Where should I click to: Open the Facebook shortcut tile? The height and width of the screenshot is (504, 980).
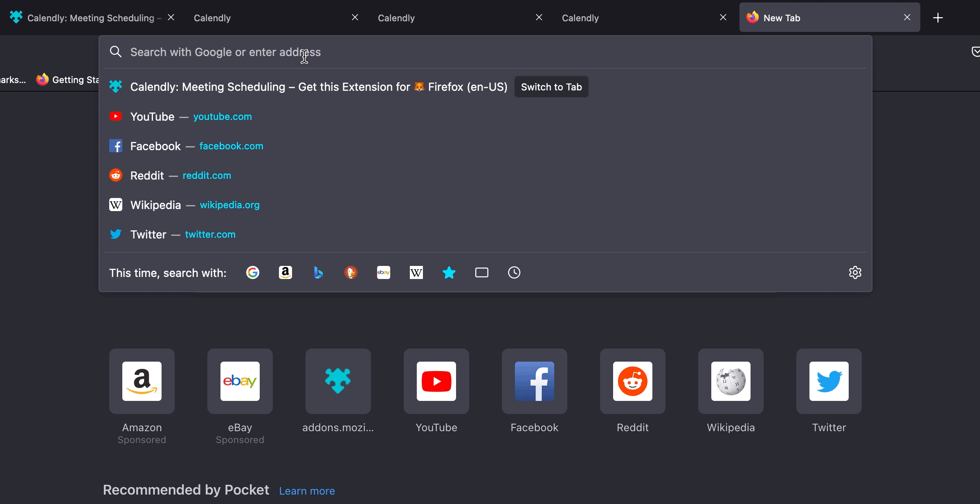click(534, 381)
